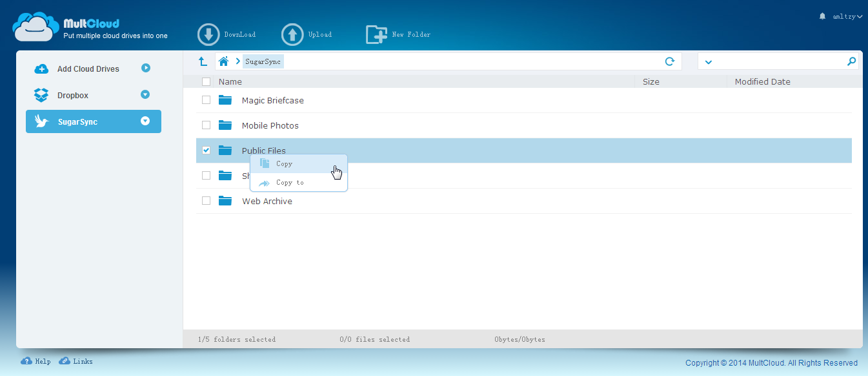Open the Magic Briefcase folder name
The image size is (868, 376).
point(273,100)
